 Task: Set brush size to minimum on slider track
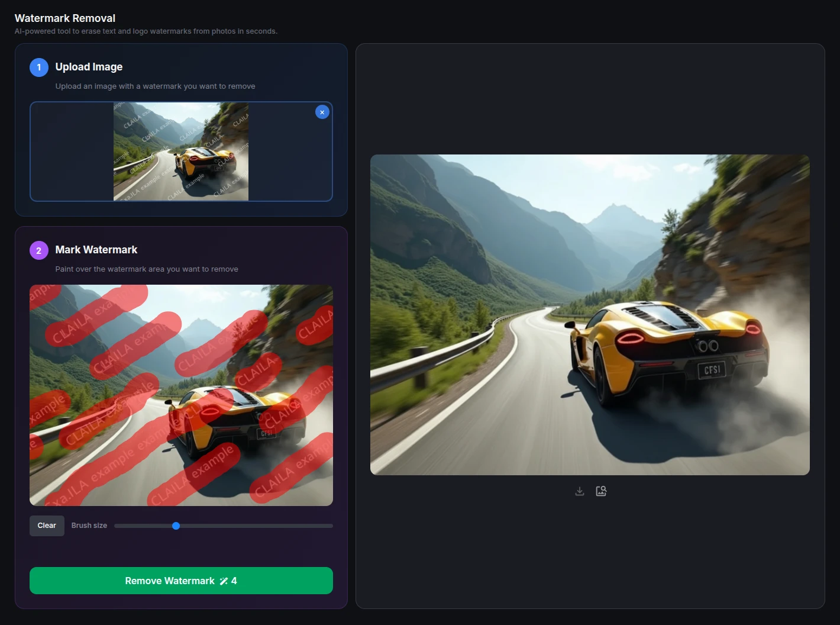tap(116, 526)
